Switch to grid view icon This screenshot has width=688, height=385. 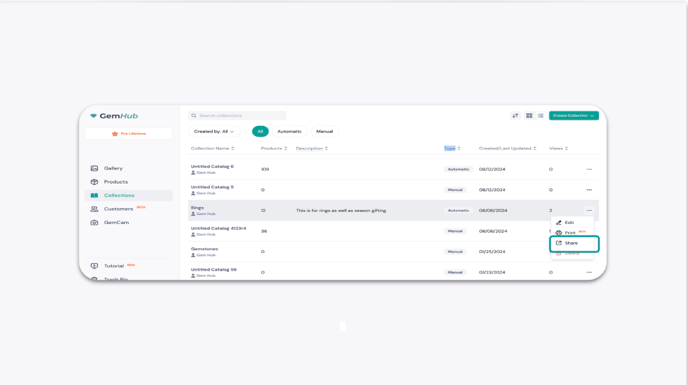[529, 115]
